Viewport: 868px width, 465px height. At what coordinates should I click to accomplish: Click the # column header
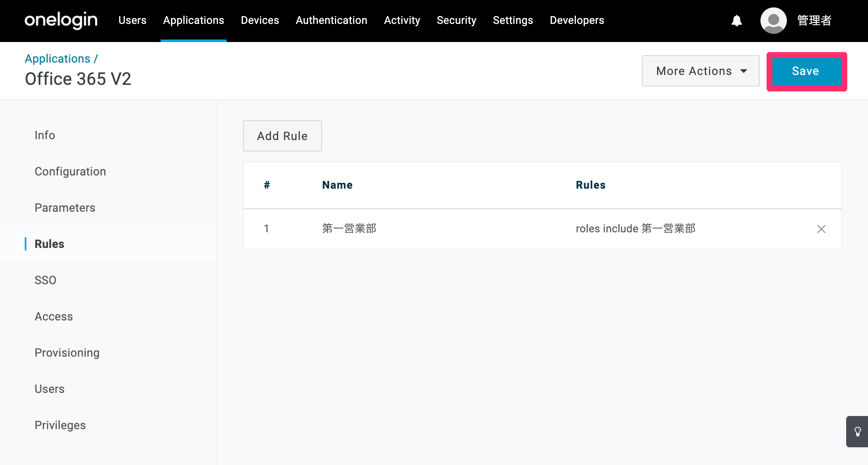pyautogui.click(x=267, y=185)
